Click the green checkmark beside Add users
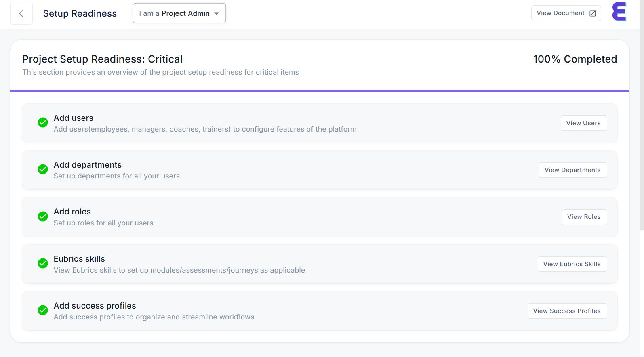This screenshot has width=644, height=357. click(x=43, y=122)
